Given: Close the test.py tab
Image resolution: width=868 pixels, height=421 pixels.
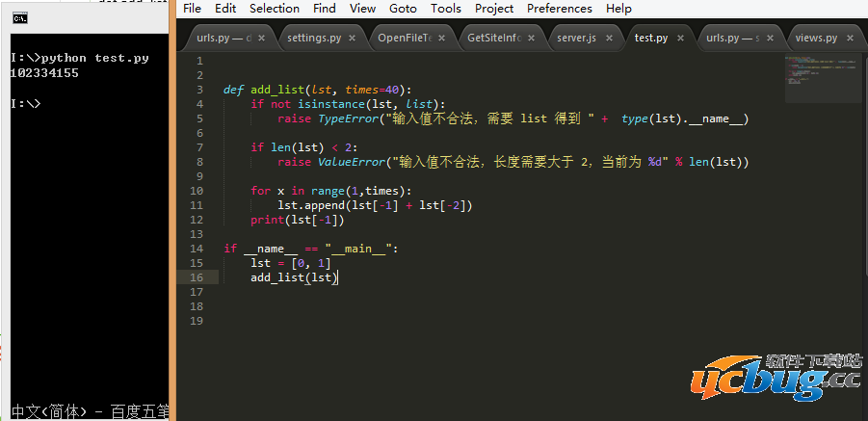Looking at the screenshot, I should pos(680,39).
